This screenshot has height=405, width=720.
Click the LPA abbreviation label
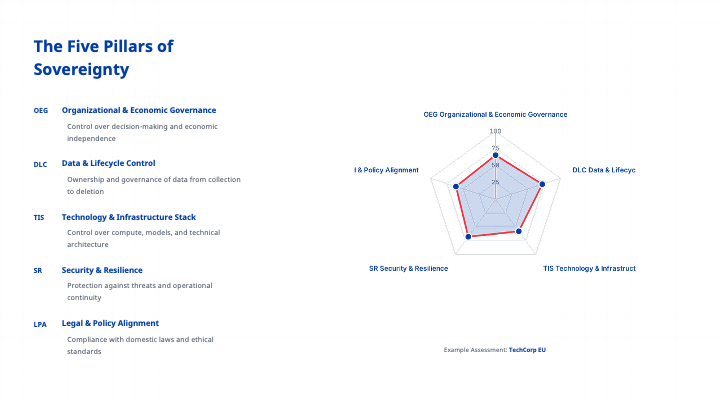[x=40, y=324]
